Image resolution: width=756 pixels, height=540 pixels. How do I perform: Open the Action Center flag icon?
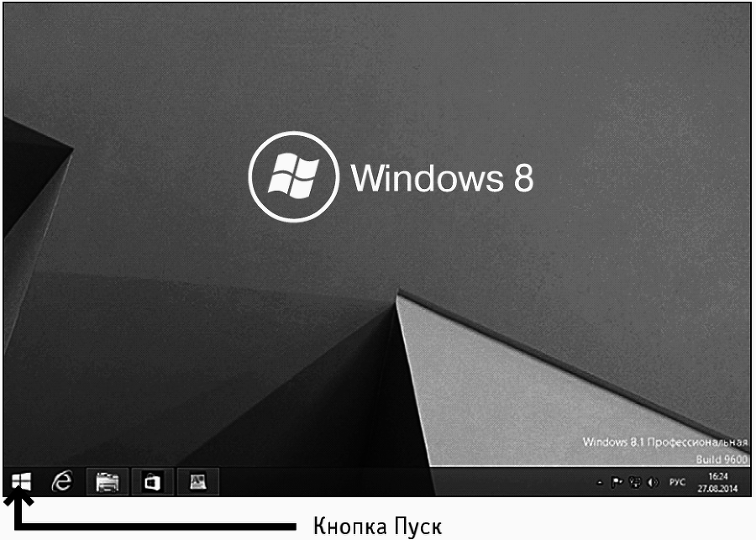pyautogui.click(x=617, y=482)
